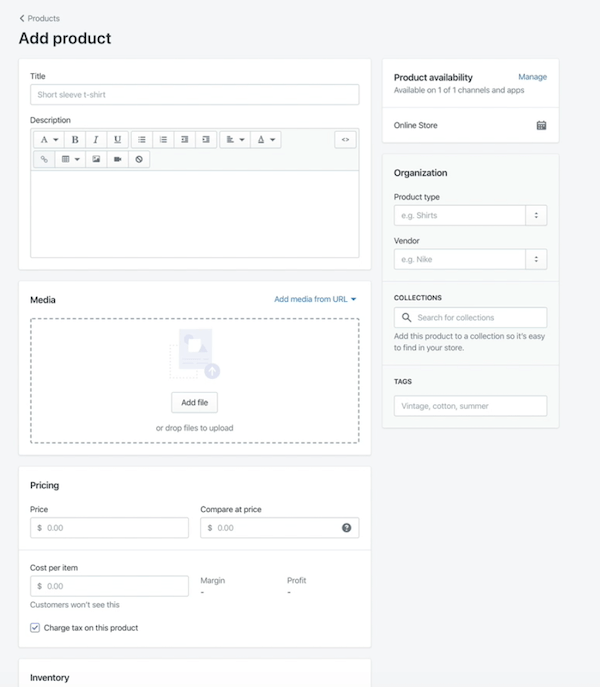Image resolution: width=600 pixels, height=687 pixels.
Task: Click the insert link icon
Action: (44, 159)
